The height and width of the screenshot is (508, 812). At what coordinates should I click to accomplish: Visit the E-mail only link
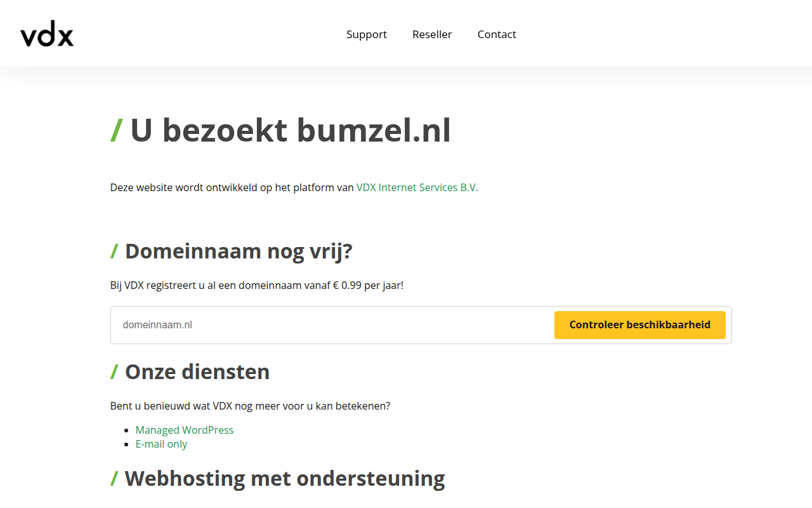point(161,444)
